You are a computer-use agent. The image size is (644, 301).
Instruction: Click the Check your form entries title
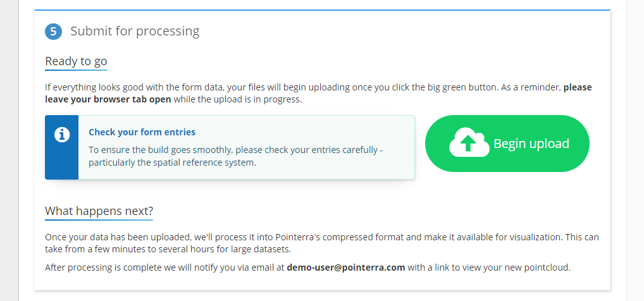[x=142, y=132]
